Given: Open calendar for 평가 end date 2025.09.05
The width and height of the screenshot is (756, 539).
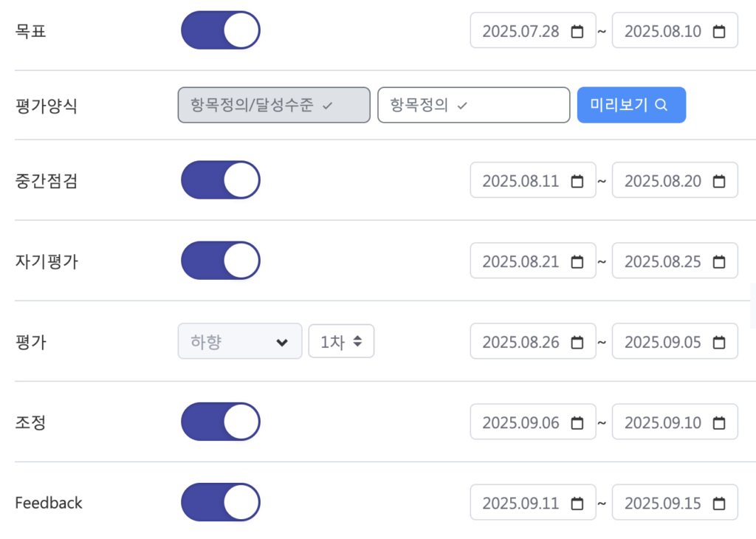Looking at the screenshot, I should coord(719,343).
